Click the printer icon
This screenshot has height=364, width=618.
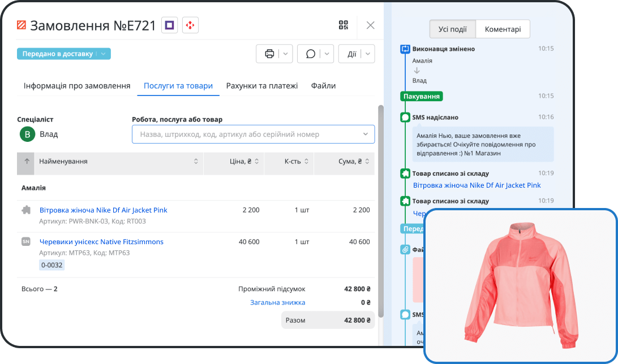pyautogui.click(x=269, y=54)
